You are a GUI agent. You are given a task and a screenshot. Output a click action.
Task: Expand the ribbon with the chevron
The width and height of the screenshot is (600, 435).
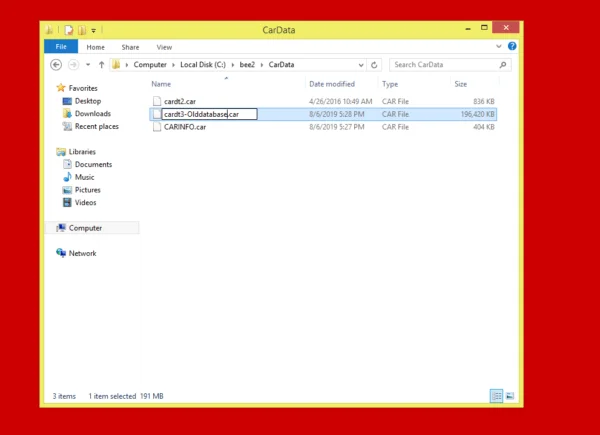tap(501, 46)
